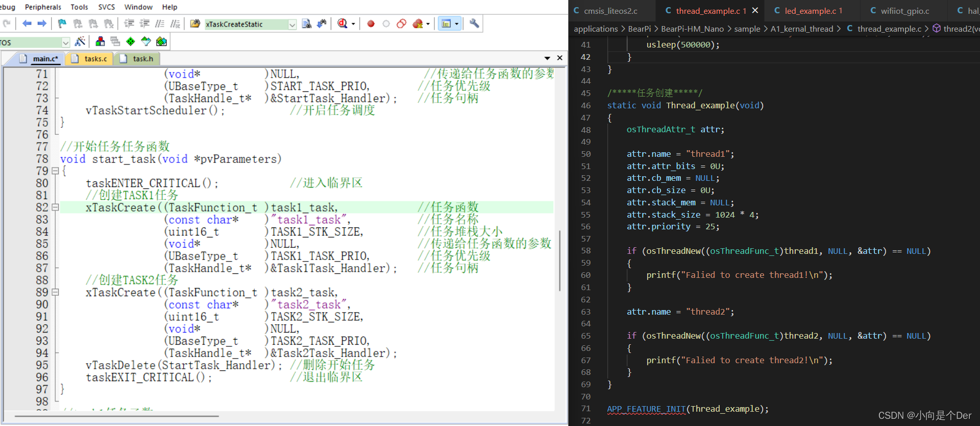Collapse the xTaskCreate fold at line 82
The height and width of the screenshot is (426, 980).
55,207
